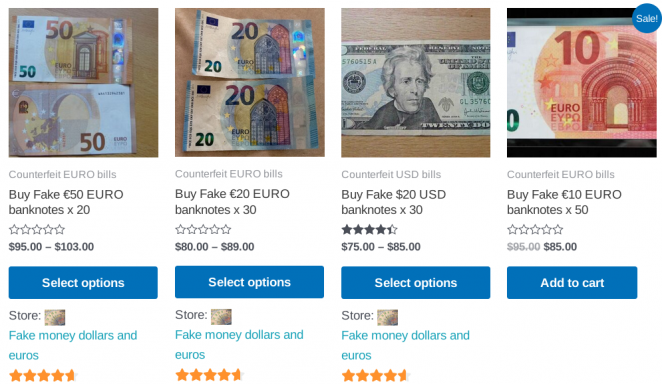
Task: Visit the store link under the $20 USD product
Action: tap(405, 345)
